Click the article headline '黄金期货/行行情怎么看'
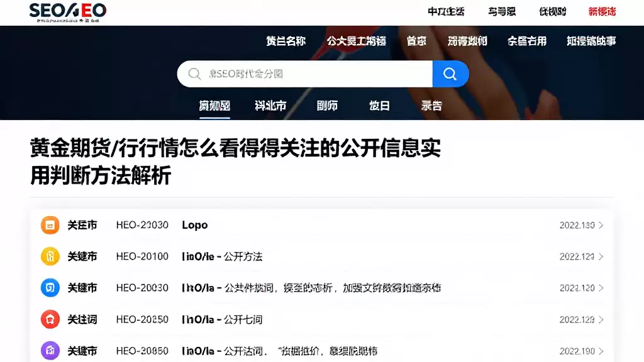 235,162
